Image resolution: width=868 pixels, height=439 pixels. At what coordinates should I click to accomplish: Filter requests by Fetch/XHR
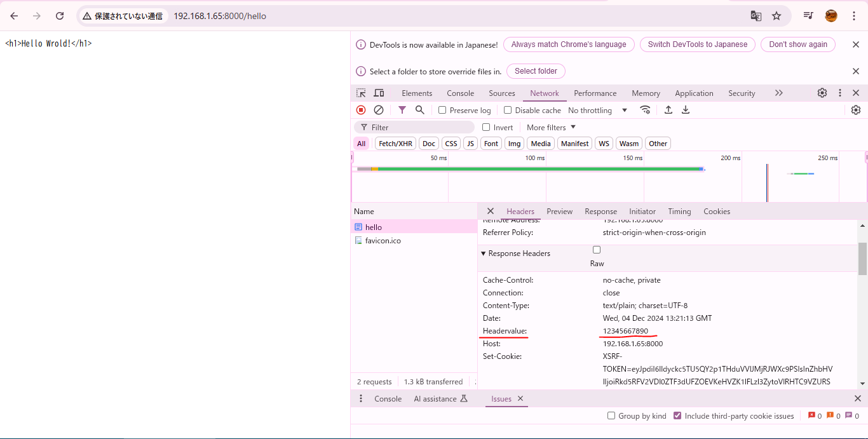[x=396, y=144]
